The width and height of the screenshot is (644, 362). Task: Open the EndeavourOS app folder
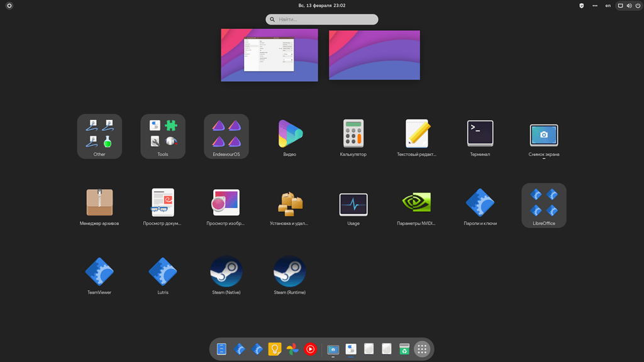point(226,133)
